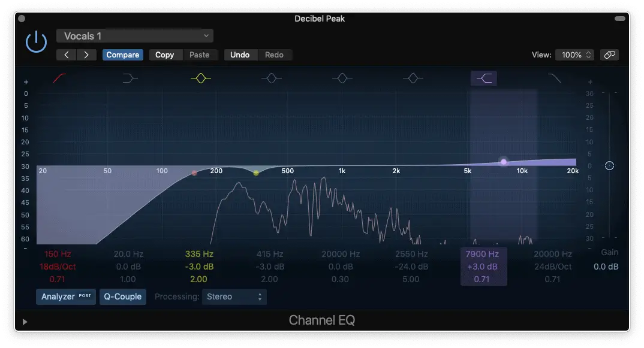Enable the low shelf band icon
This screenshot has height=348, width=644.
coord(130,78)
